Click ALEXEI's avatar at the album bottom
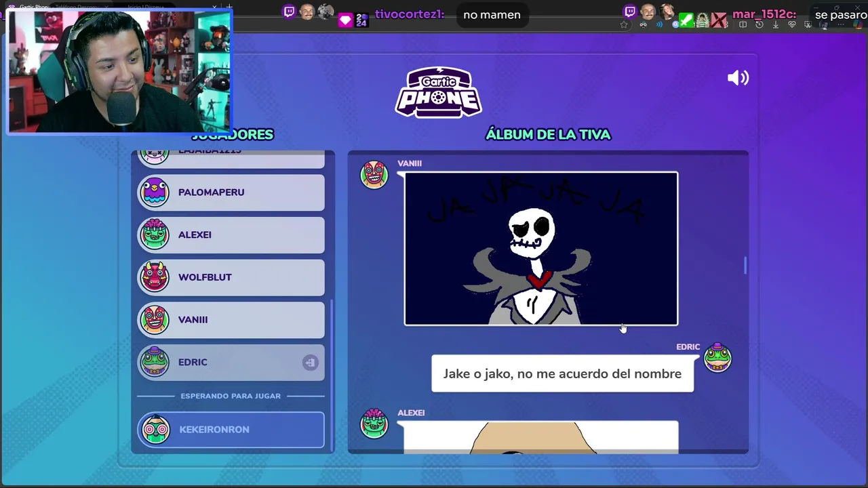Image resolution: width=868 pixels, height=488 pixels. coord(374,424)
